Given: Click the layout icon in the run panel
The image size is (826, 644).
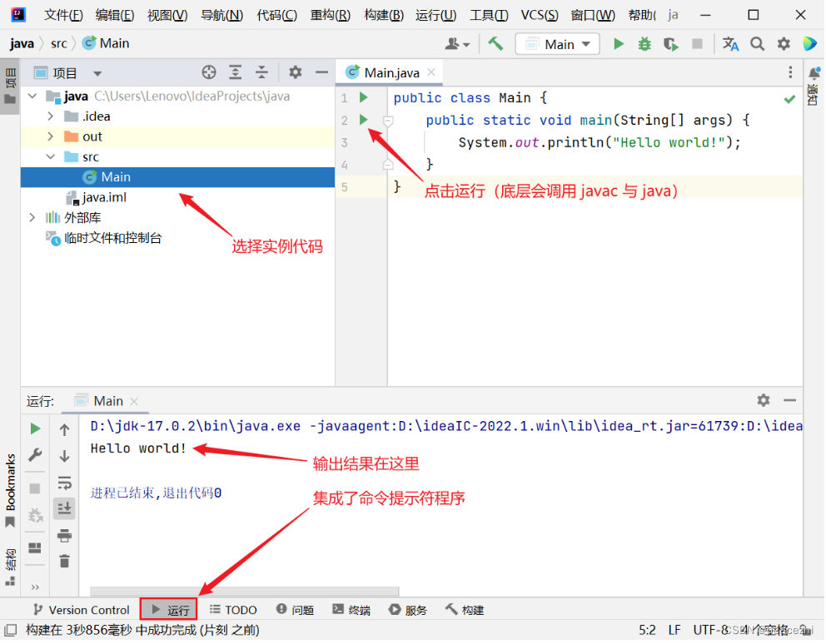Looking at the screenshot, I should tap(35, 548).
